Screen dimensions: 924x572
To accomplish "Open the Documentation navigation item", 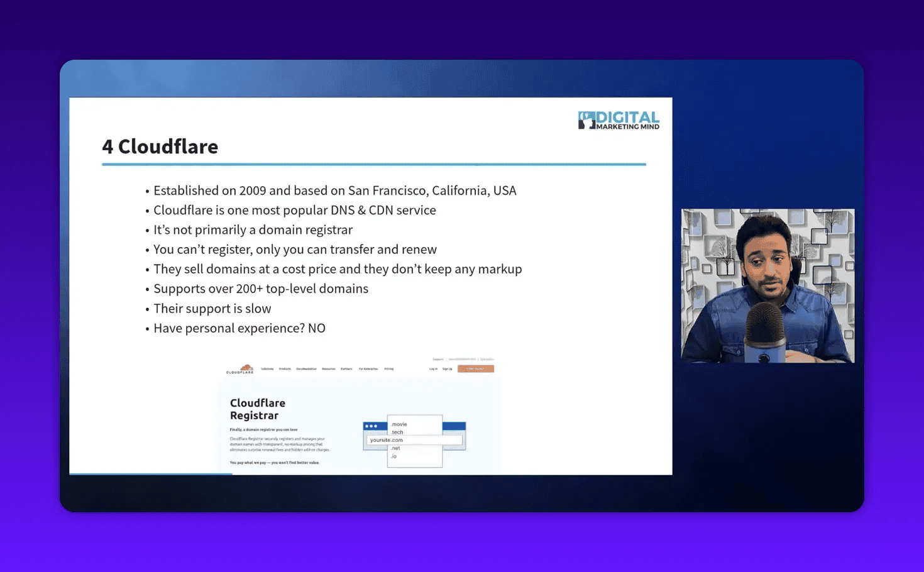I will [307, 369].
